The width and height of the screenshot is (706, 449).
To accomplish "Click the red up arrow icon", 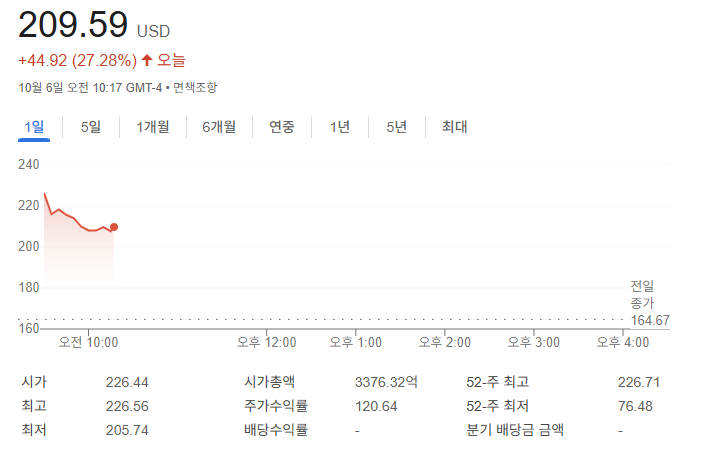I will click(147, 61).
